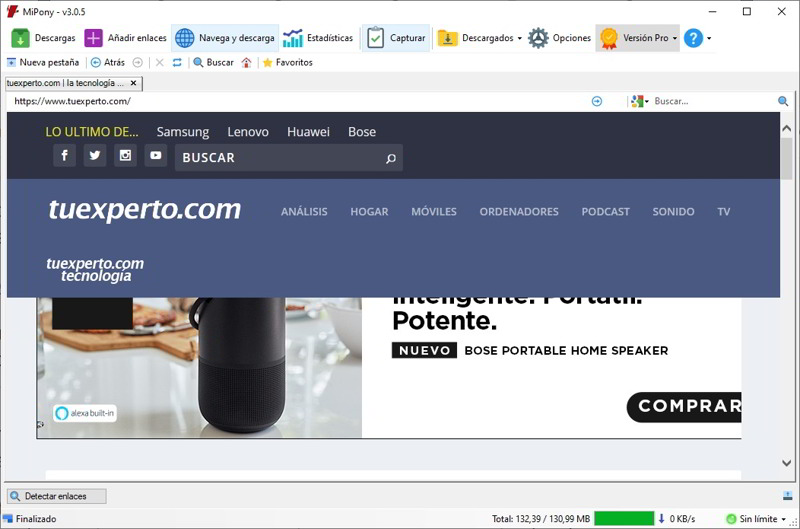Open YouTube icon on tuexperto page
This screenshot has height=529, width=800.
(x=155, y=155)
